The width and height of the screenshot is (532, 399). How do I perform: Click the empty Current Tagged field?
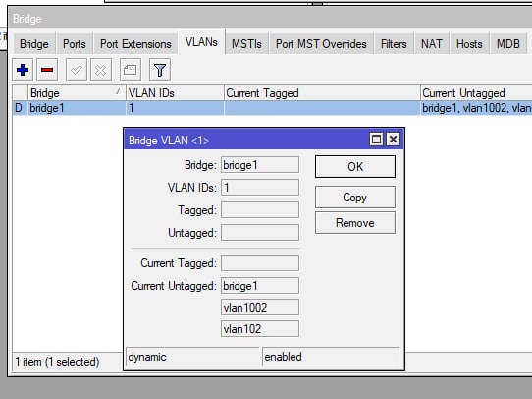click(260, 262)
